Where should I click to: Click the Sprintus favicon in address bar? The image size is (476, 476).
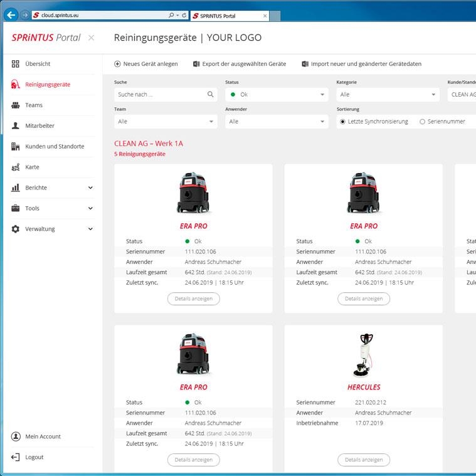coord(36,15)
